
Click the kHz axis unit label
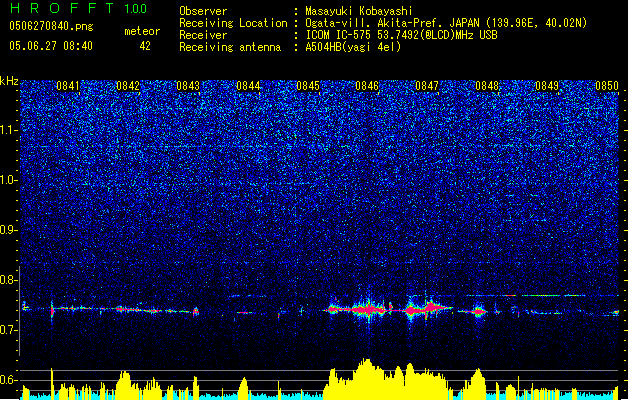point(9,81)
